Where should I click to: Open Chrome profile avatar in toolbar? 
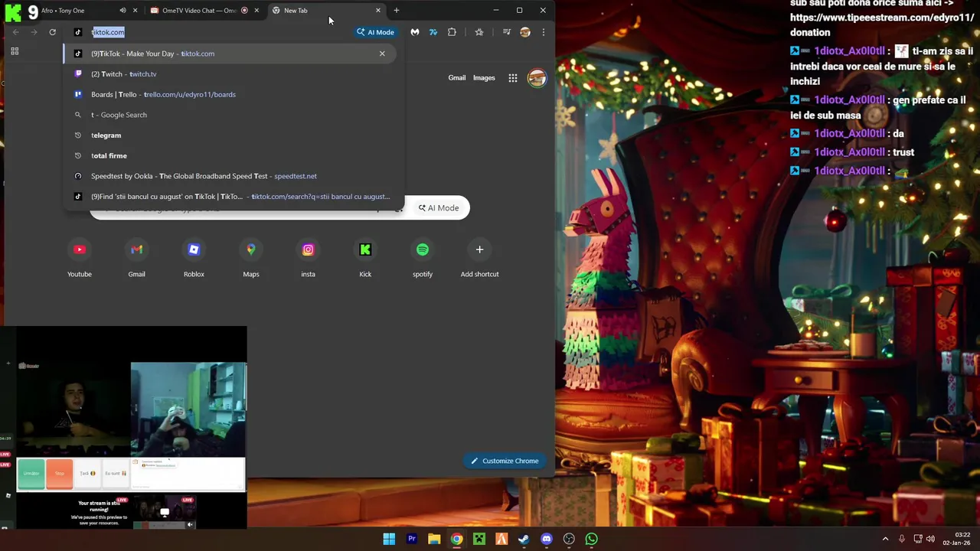point(525,32)
